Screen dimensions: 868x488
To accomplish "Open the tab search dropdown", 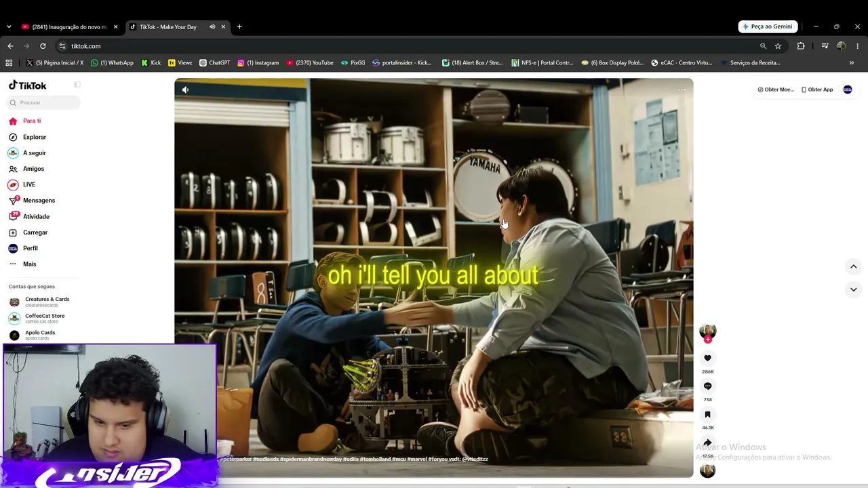I will 9,27.
